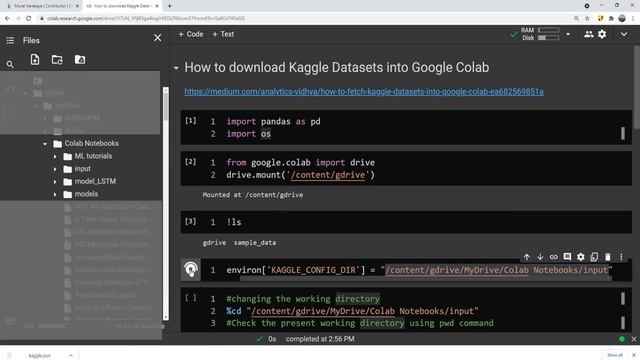Viewport: 640px width, 360px height.
Task: Refresh the Files browser
Action: [57, 60]
